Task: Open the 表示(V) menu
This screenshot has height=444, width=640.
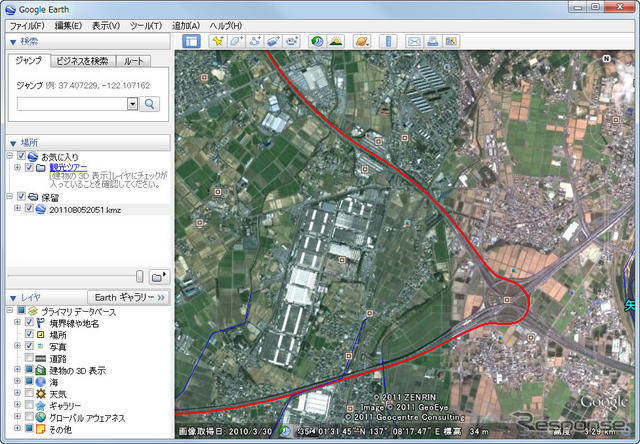Action: click(x=106, y=26)
